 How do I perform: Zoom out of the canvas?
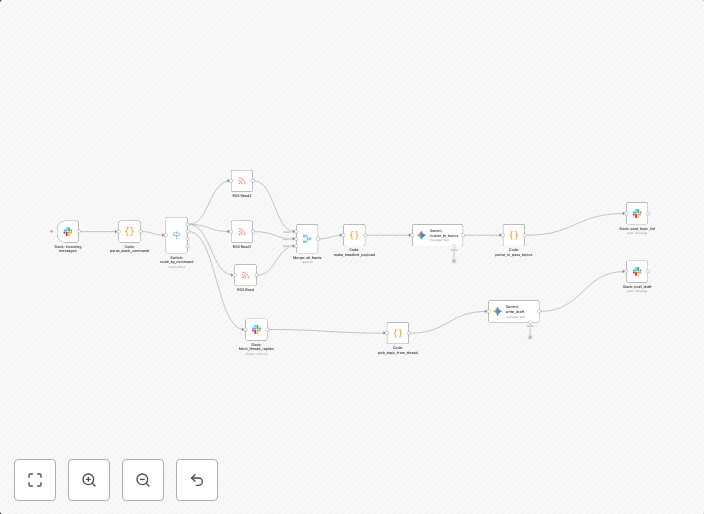[x=143, y=480]
